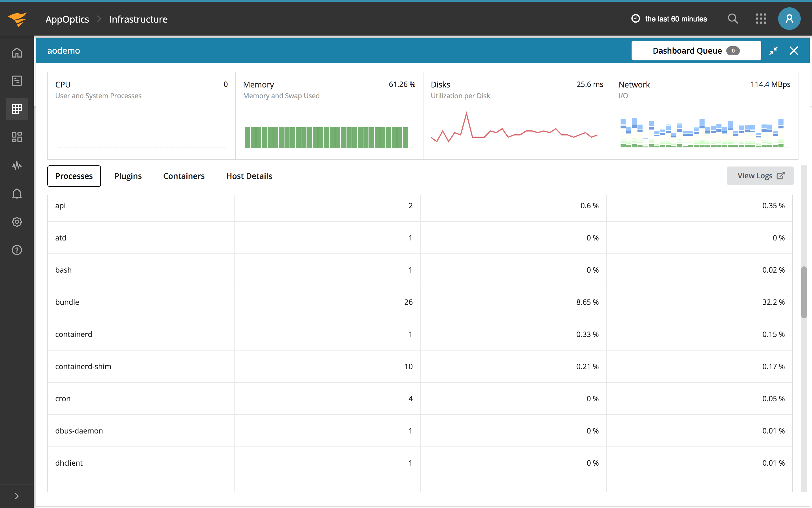Screen dimensions: 812x508
Task: Open the user profile avatar
Action: (x=789, y=19)
